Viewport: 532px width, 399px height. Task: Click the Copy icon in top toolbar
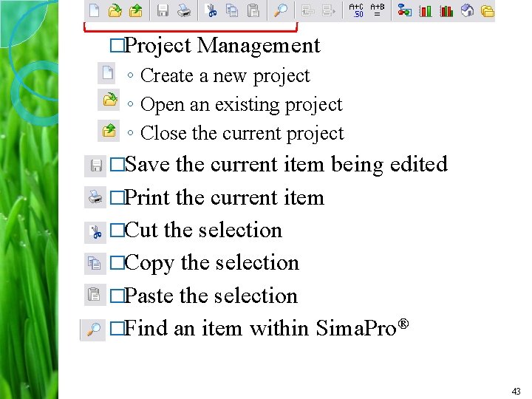pyautogui.click(x=232, y=10)
